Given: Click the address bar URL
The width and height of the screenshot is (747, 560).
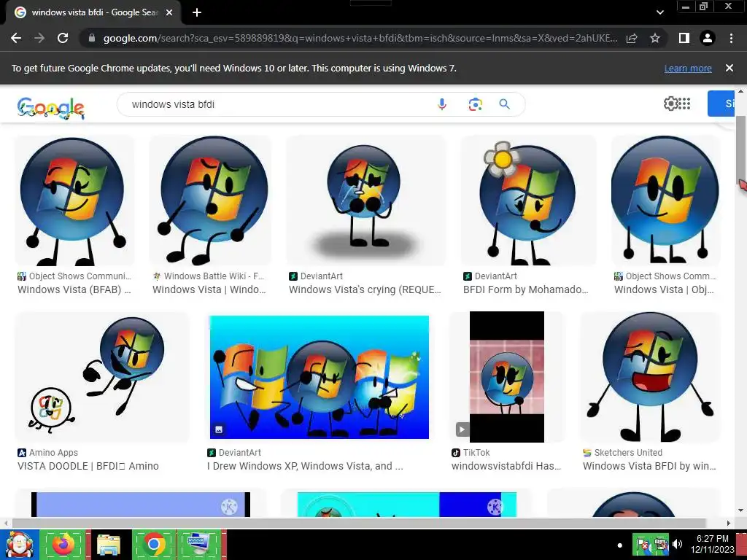Looking at the screenshot, I should (360, 38).
